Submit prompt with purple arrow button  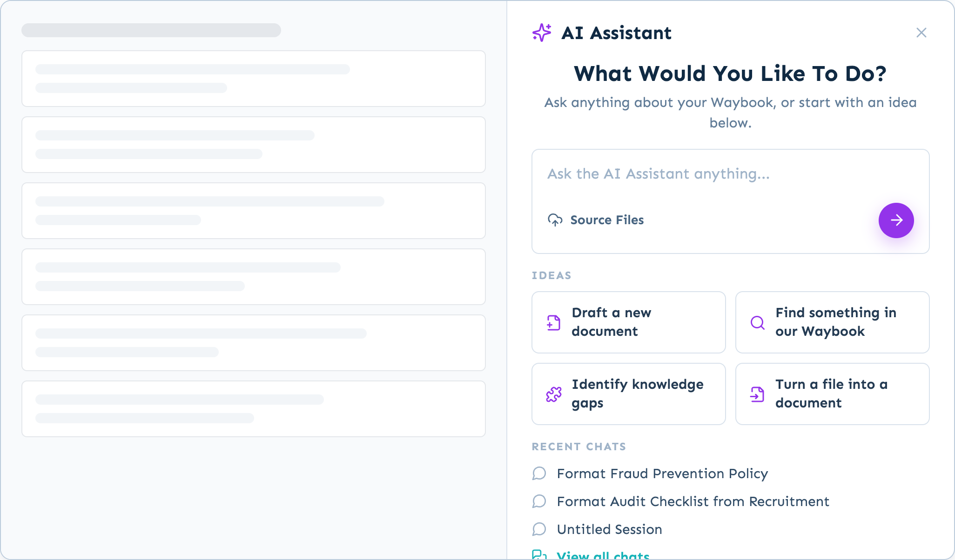[x=896, y=220]
